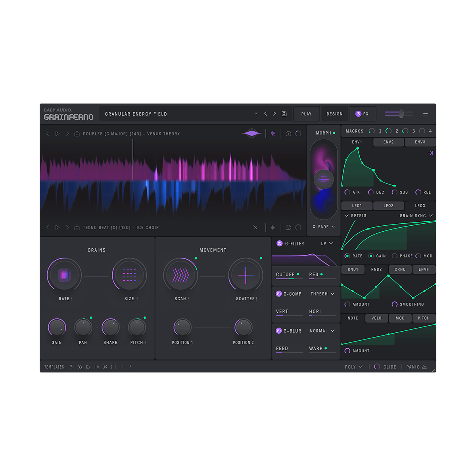Toggle lock icon on Doubles Venus Theory sample
476x476 pixels.
point(77,134)
